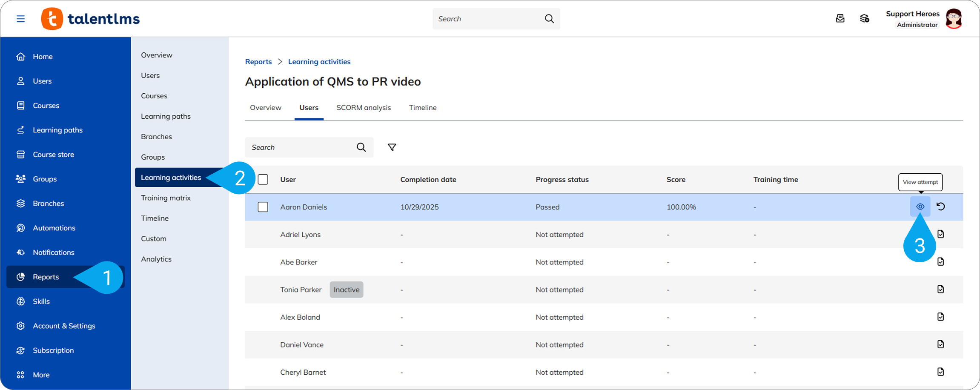Viewport: 980px width, 390px height.
Task: Open the Support Heroes profile avatar
Action: 954,19
